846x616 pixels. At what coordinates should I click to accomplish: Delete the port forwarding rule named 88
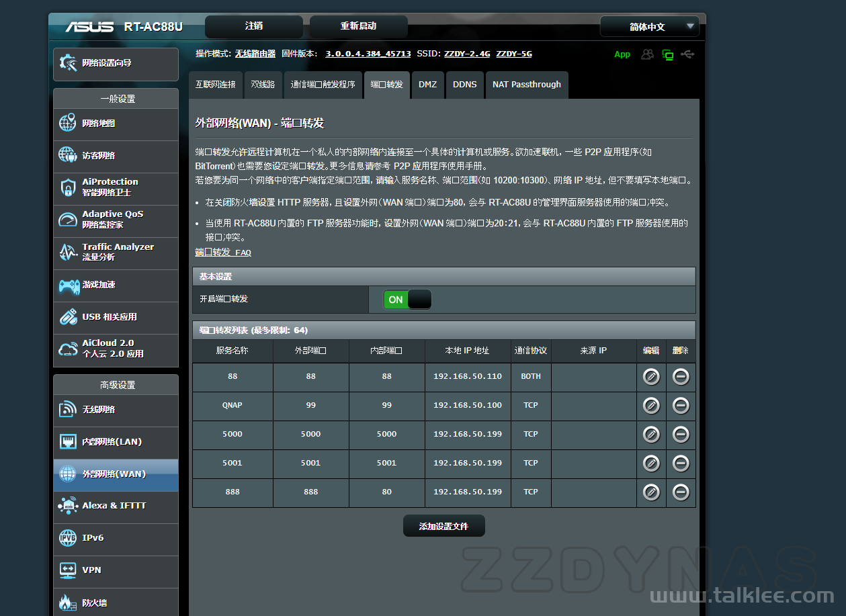(x=681, y=377)
